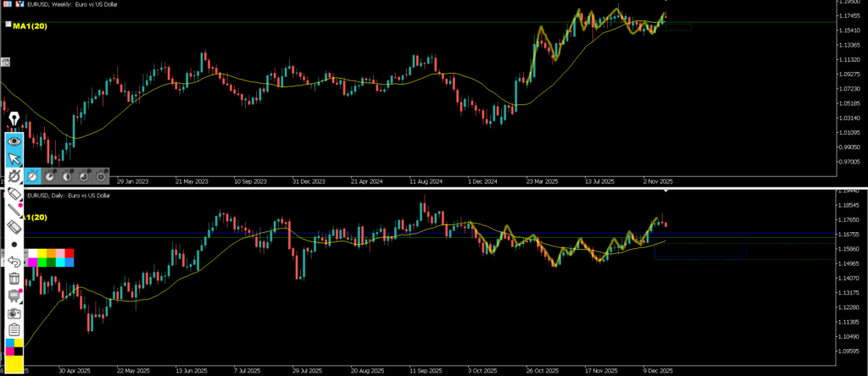Select the highlighted no-timer option in flyout
Image resolution: width=868 pixels, height=376 pixels.
(32, 176)
